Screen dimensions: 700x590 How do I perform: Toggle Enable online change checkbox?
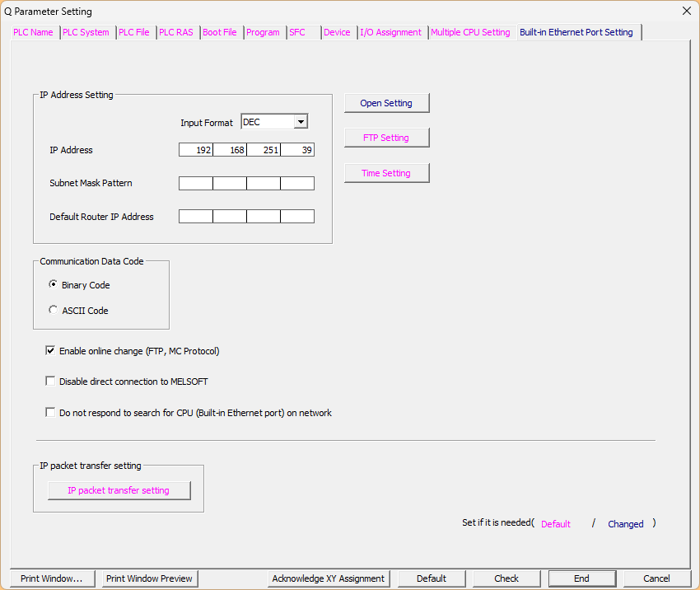click(x=50, y=351)
